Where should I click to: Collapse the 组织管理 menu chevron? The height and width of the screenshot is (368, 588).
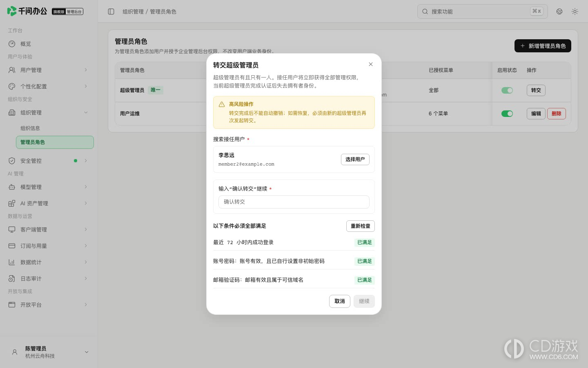click(86, 112)
